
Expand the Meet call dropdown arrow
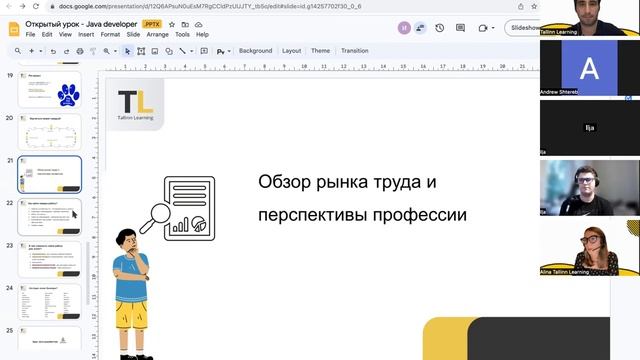click(x=493, y=28)
